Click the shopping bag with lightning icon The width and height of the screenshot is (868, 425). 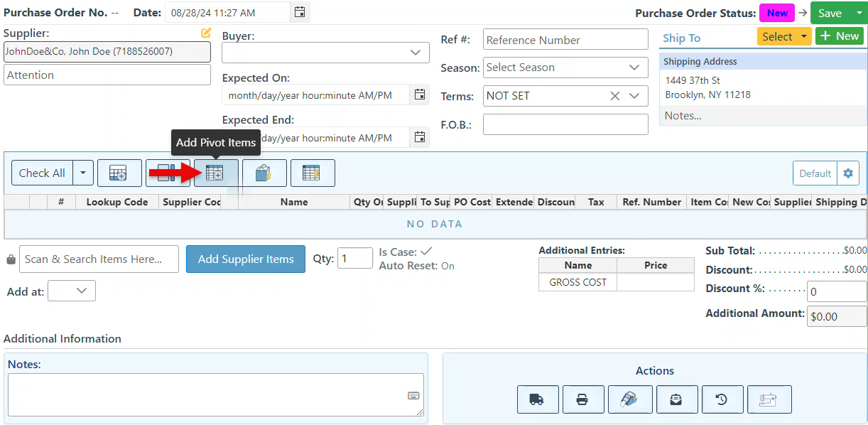(x=264, y=173)
